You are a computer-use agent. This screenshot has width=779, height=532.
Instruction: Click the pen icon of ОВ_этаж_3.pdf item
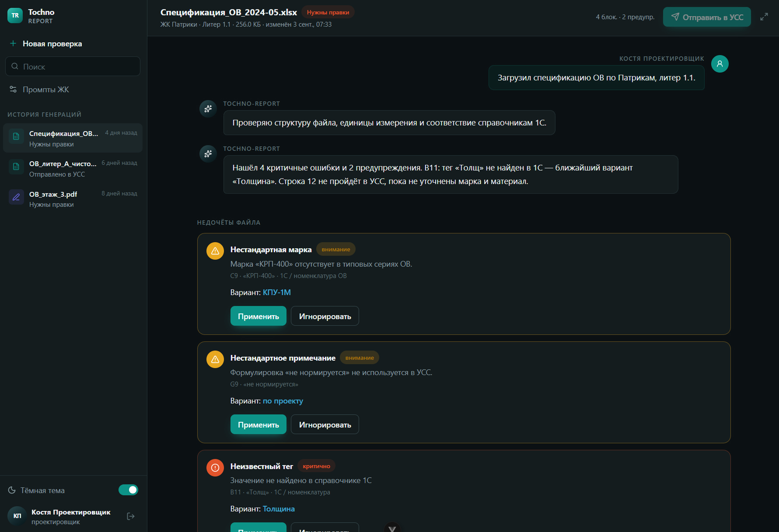[16, 197]
